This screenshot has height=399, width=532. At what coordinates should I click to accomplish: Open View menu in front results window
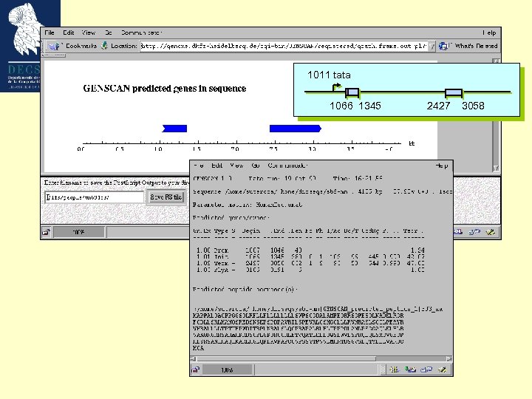pyautogui.click(x=236, y=166)
